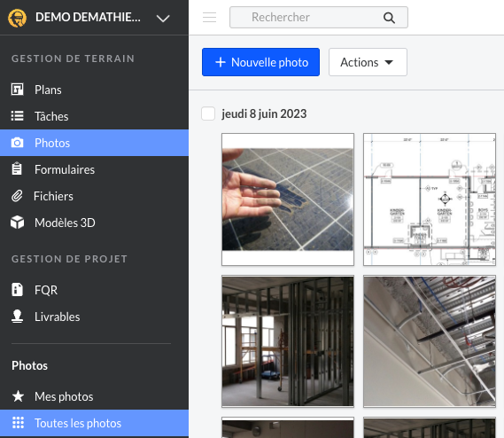Click the Fichiers paperclip icon
Viewport: 504px width, 438px height.
pos(17,196)
